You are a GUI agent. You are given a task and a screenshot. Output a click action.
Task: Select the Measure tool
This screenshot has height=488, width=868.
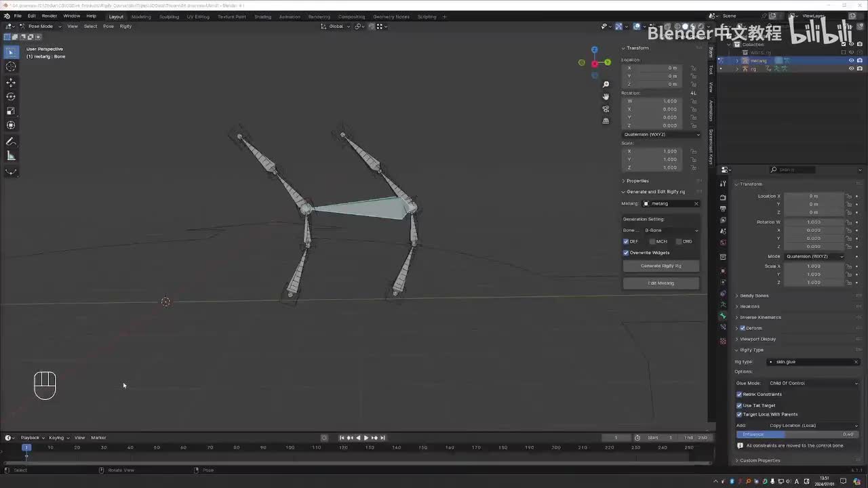(11, 156)
